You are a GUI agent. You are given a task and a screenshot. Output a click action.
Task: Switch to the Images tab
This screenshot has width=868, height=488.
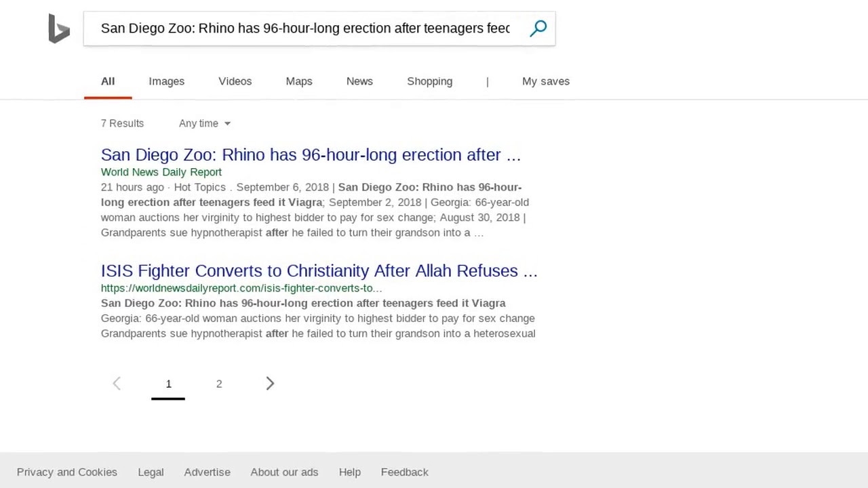tap(166, 81)
